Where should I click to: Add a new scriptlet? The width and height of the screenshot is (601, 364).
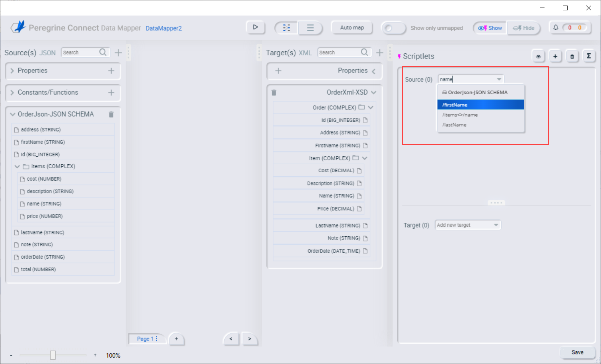[x=555, y=56]
